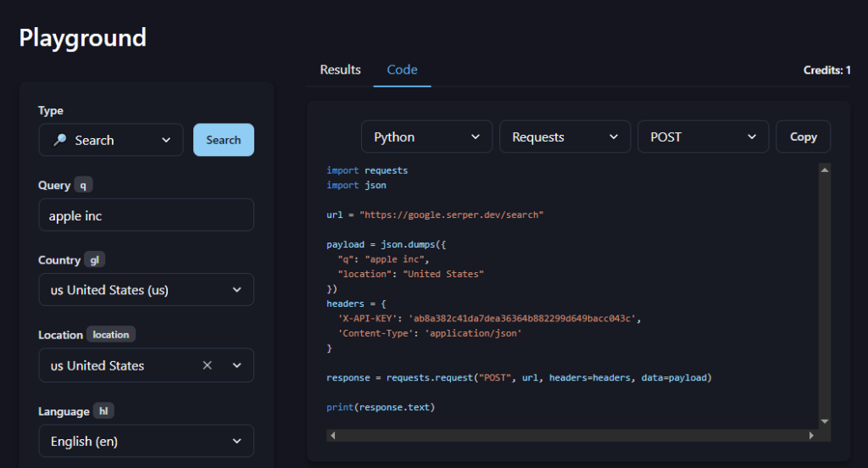Viewport: 868px width, 468px height.
Task: Open the POST method dropdown
Action: coord(703,136)
